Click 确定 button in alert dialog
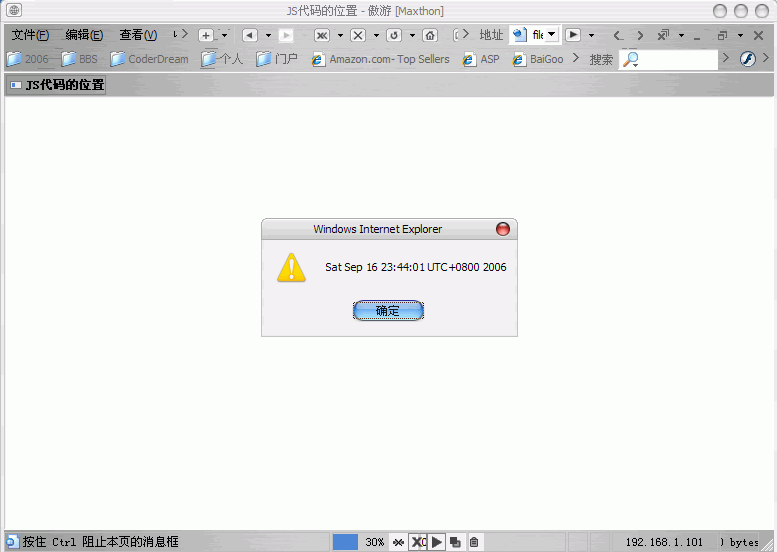 click(x=388, y=310)
